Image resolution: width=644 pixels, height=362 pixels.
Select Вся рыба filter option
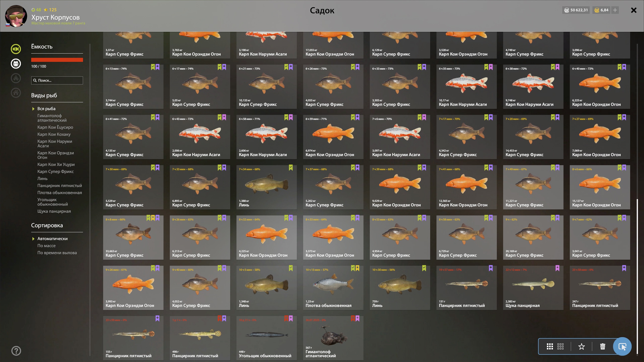coord(46,109)
